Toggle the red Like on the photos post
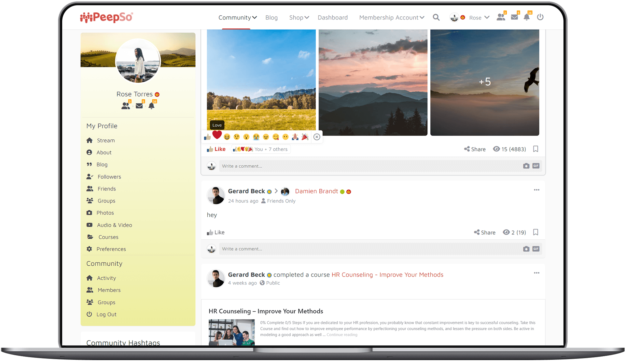 (x=216, y=149)
